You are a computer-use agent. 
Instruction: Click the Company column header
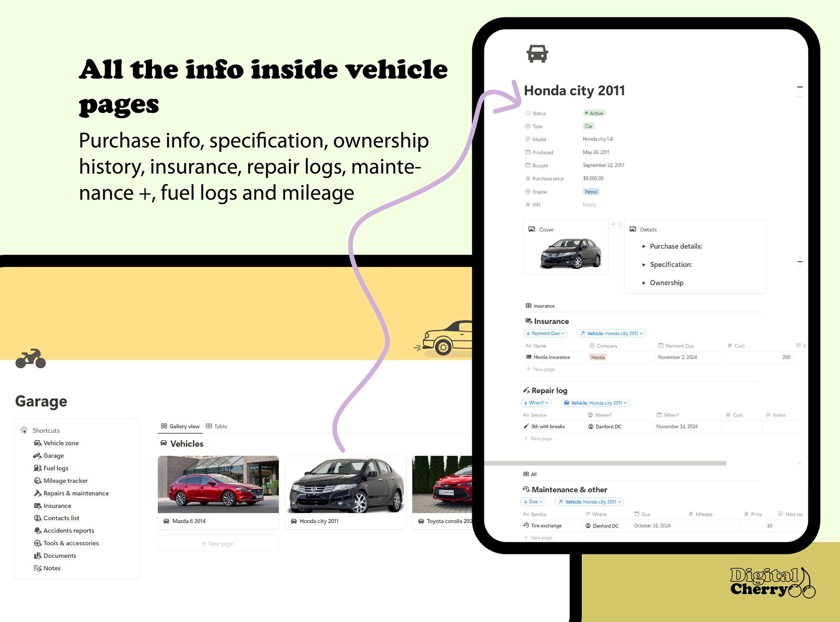(x=604, y=346)
